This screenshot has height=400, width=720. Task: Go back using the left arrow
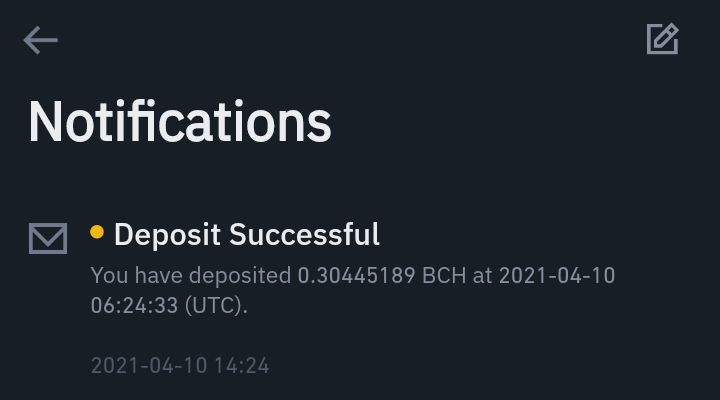[40, 40]
